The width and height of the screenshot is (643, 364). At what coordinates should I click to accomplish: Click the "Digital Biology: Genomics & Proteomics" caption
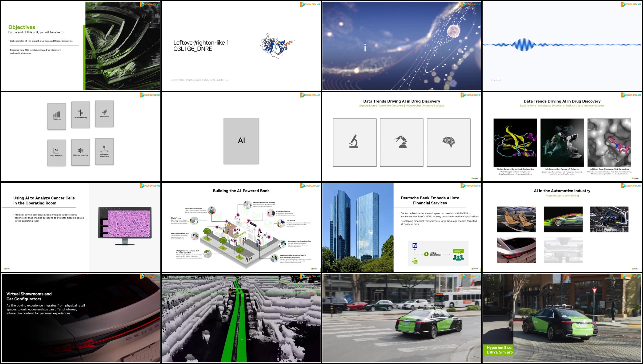pyautogui.click(x=515, y=169)
